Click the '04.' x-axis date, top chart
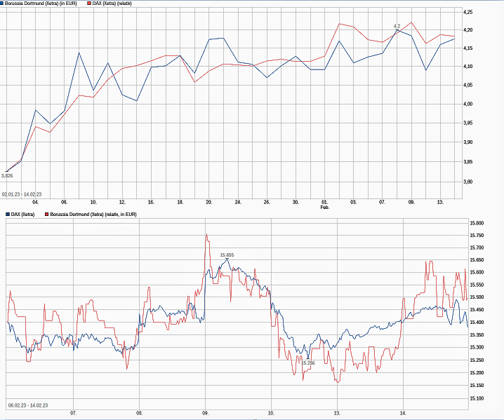 (36, 202)
